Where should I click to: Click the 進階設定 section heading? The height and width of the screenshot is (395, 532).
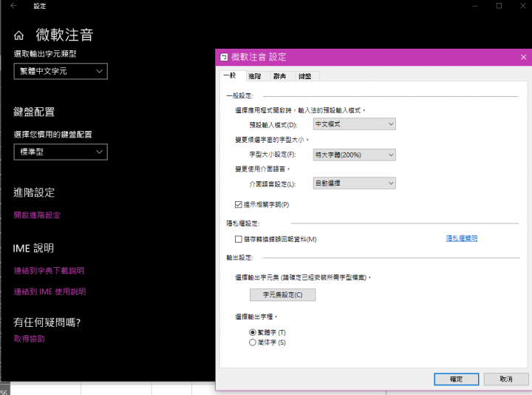point(34,192)
